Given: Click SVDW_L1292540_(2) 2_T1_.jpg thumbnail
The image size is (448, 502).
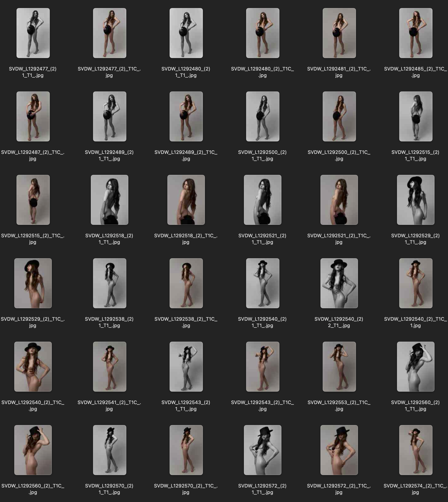Looking at the screenshot, I should click(x=339, y=283).
